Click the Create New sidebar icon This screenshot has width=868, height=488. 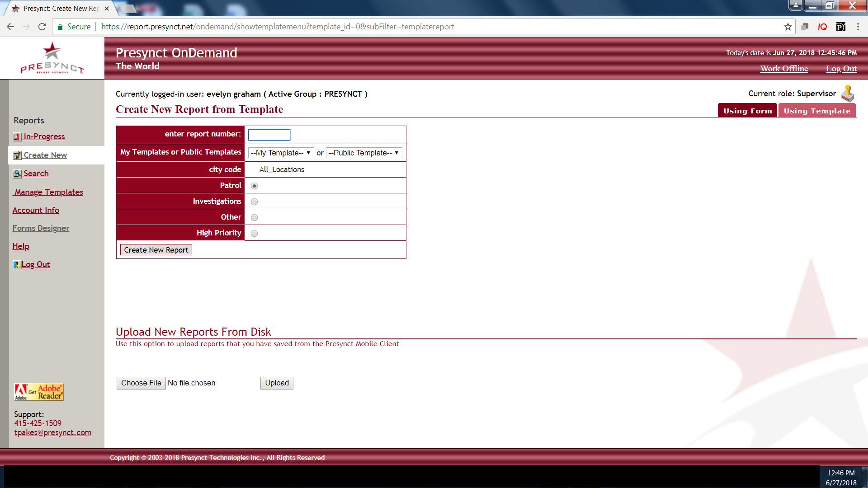click(17, 155)
